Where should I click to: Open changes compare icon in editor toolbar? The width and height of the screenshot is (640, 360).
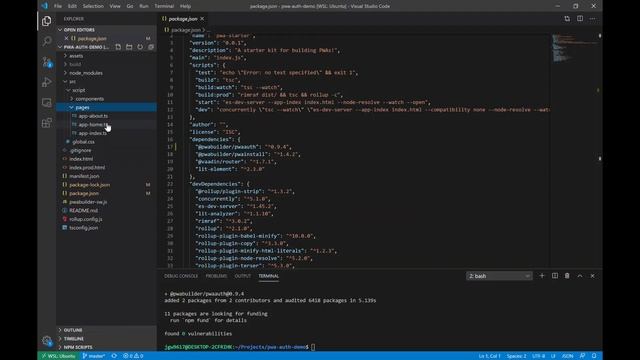tap(567, 19)
